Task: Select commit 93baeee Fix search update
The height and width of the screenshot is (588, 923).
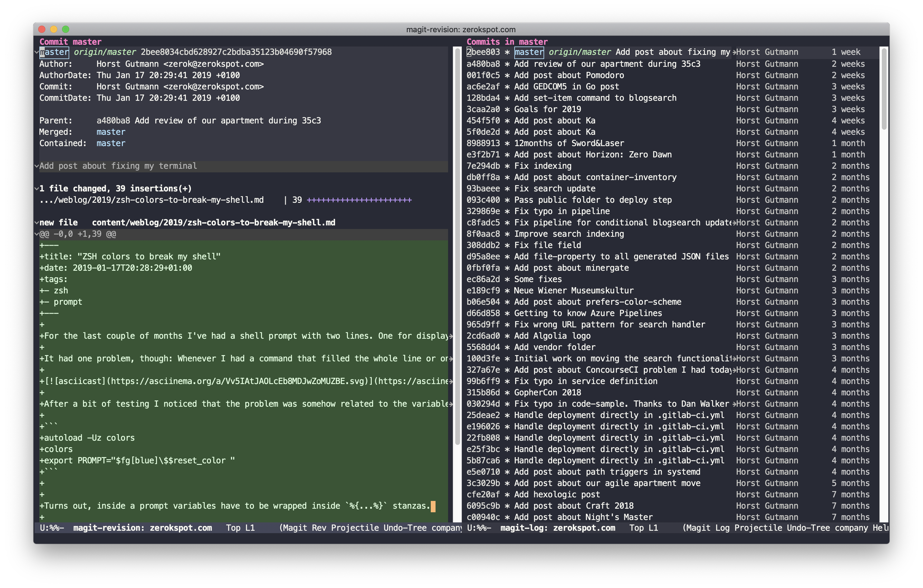Action: point(672,188)
